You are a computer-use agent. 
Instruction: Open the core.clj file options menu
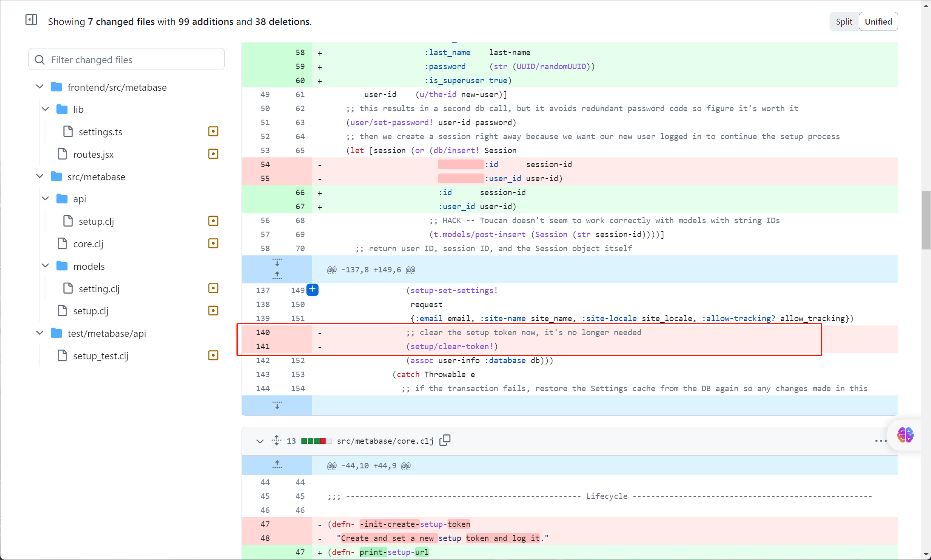pos(880,441)
